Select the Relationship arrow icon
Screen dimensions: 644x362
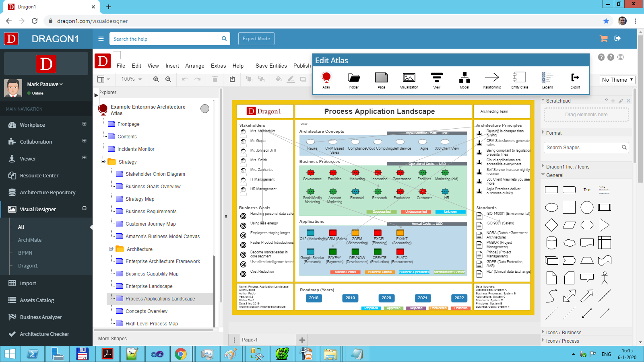[x=492, y=78]
